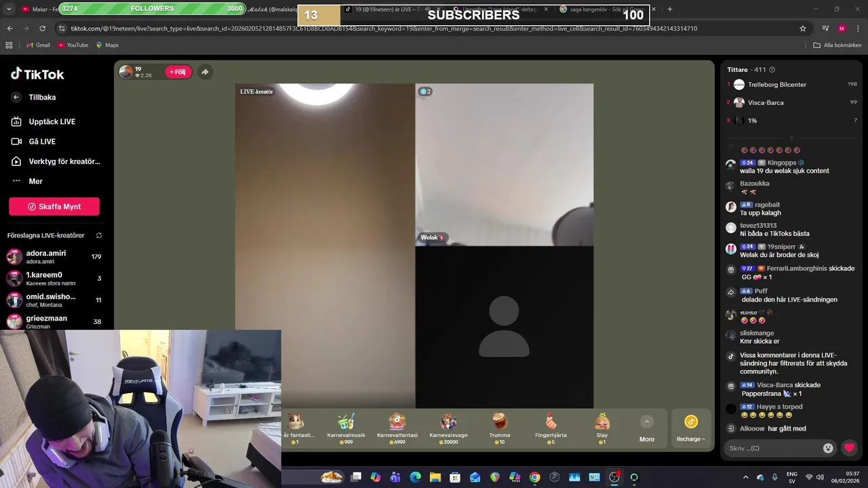Open grieezmaan suggested live
The width and height of the screenshot is (868, 488).
tap(54, 321)
